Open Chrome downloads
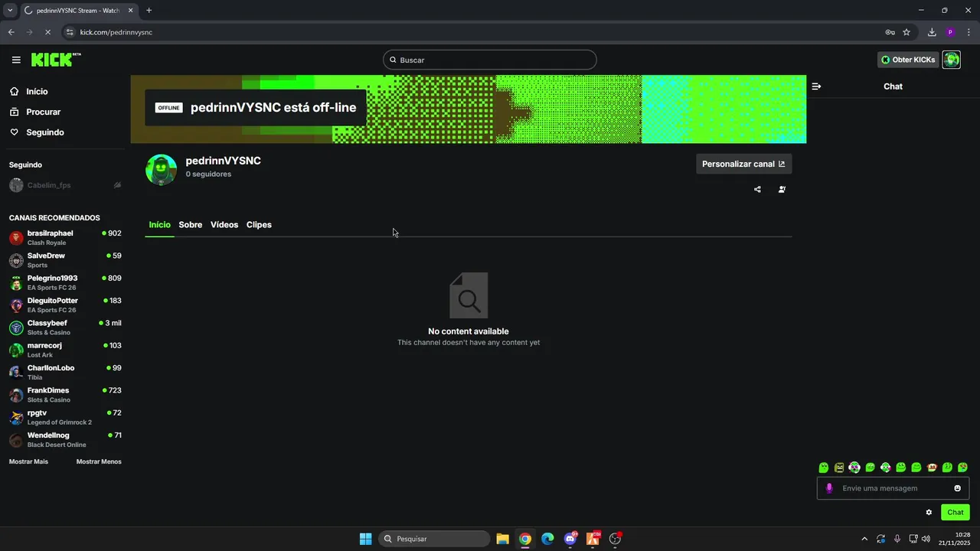 [x=932, y=32]
